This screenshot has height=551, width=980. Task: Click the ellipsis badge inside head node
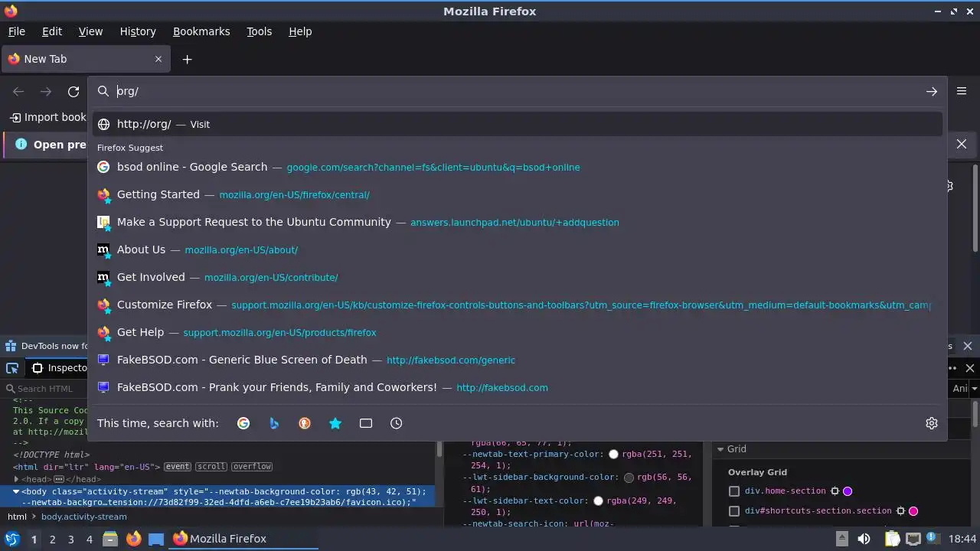click(x=58, y=479)
